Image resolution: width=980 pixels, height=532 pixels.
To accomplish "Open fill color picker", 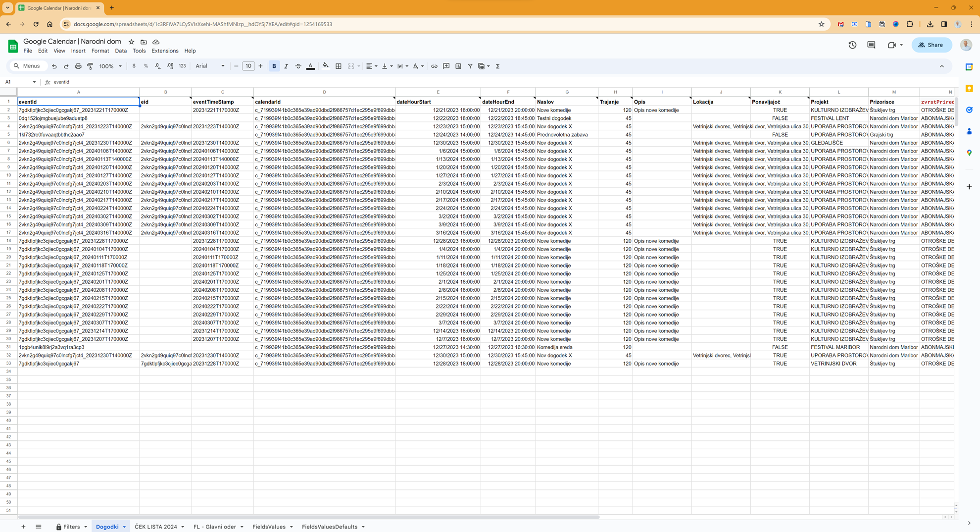I will (326, 66).
